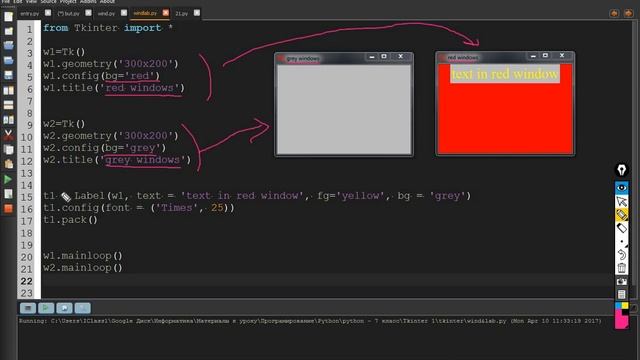Click the code text tl.pack()
The image size is (640, 360).
tap(70, 220)
